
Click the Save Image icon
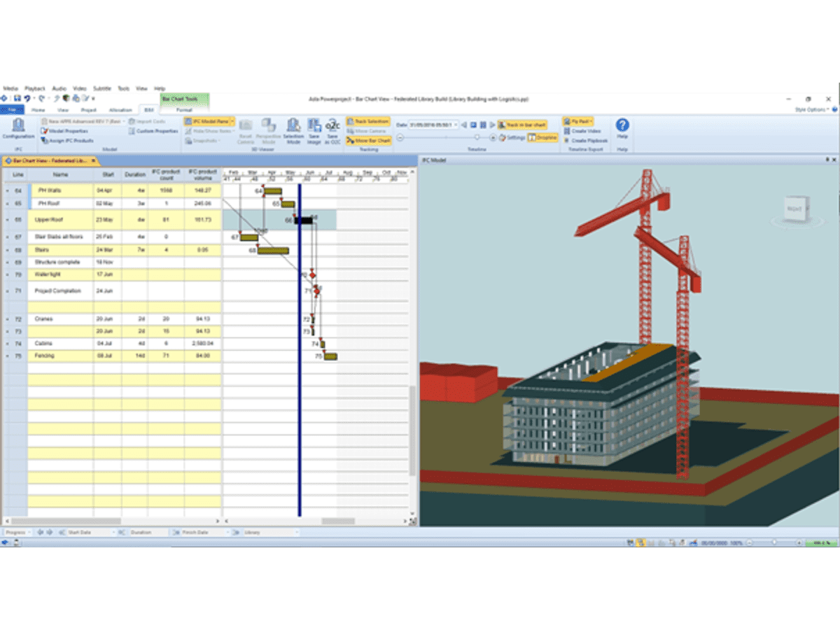314,130
